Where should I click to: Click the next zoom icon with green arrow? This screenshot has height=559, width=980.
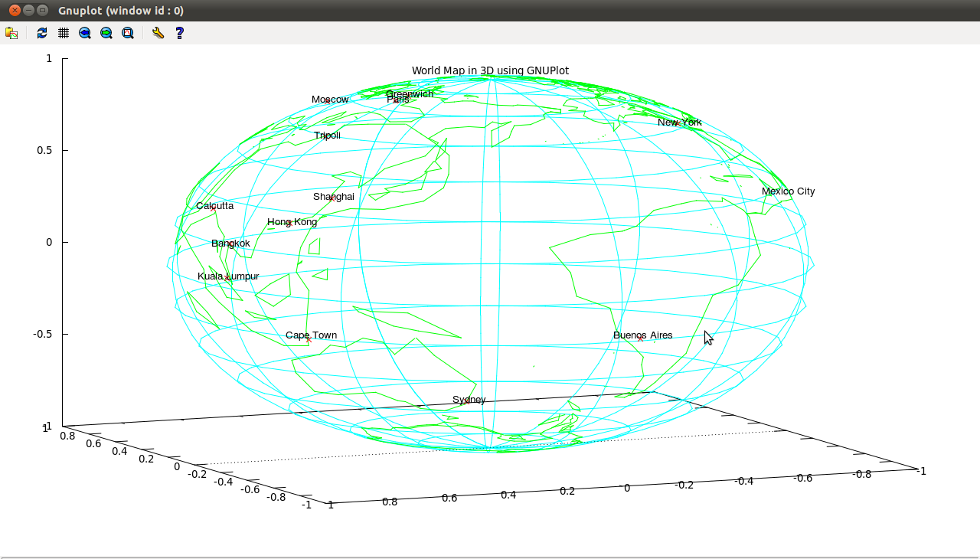[x=106, y=33]
